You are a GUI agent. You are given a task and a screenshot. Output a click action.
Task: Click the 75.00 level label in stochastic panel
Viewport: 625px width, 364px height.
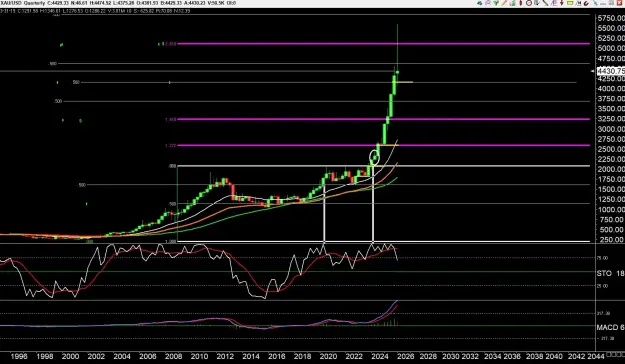tap(602, 258)
